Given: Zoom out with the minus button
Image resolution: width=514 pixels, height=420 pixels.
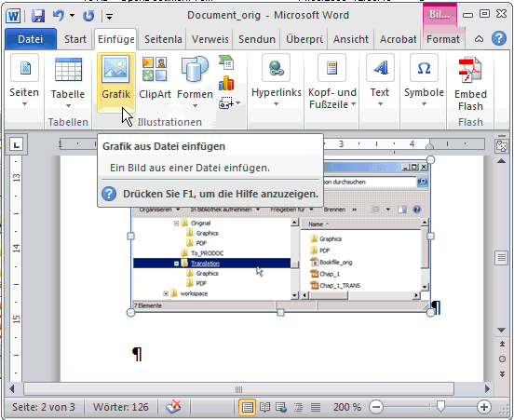Looking at the screenshot, I should 375,407.
